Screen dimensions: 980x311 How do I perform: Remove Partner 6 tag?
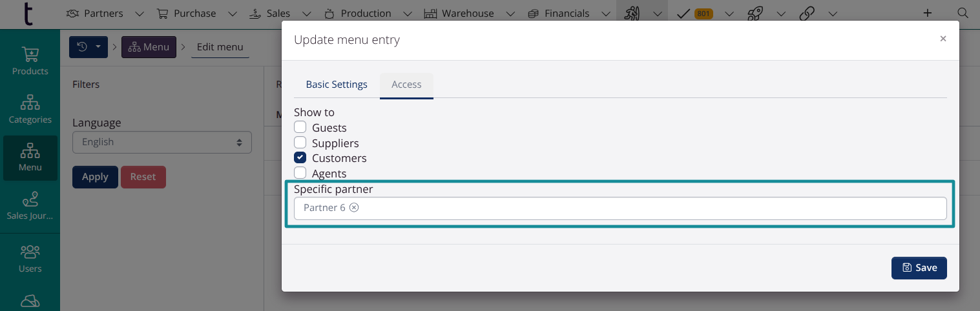click(354, 208)
